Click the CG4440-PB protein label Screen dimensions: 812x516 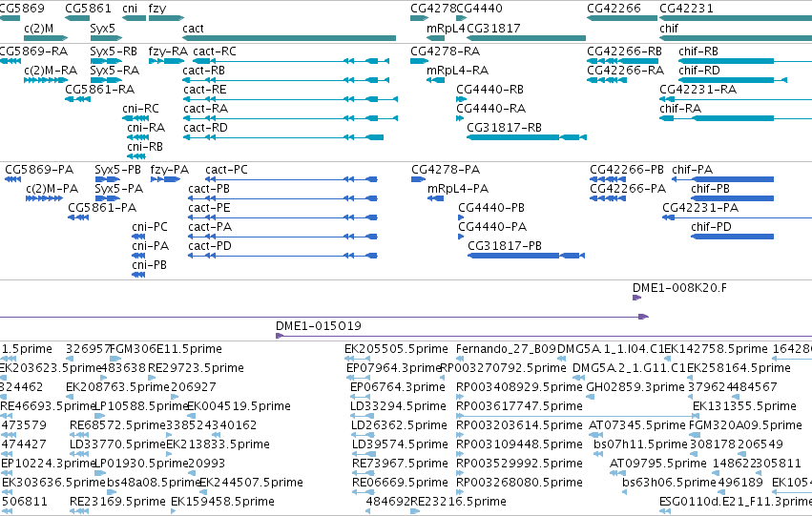[x=491, y=208]
